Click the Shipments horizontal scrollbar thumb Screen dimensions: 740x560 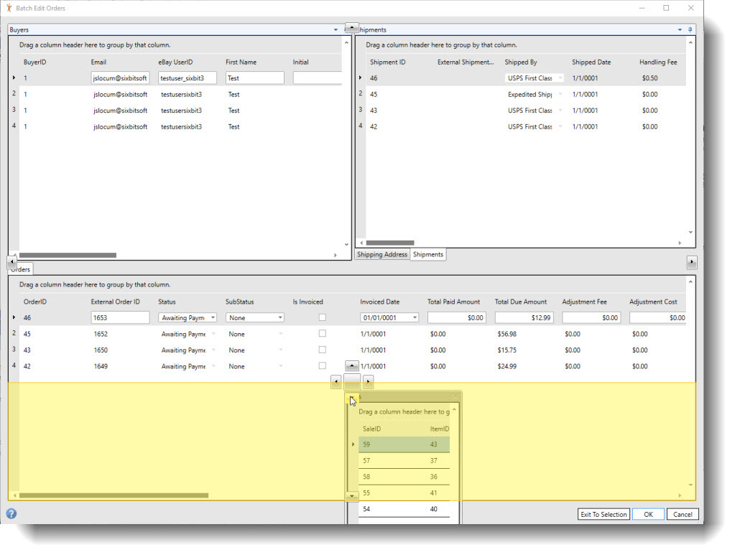pyautogui.click(x=390, y=243)
